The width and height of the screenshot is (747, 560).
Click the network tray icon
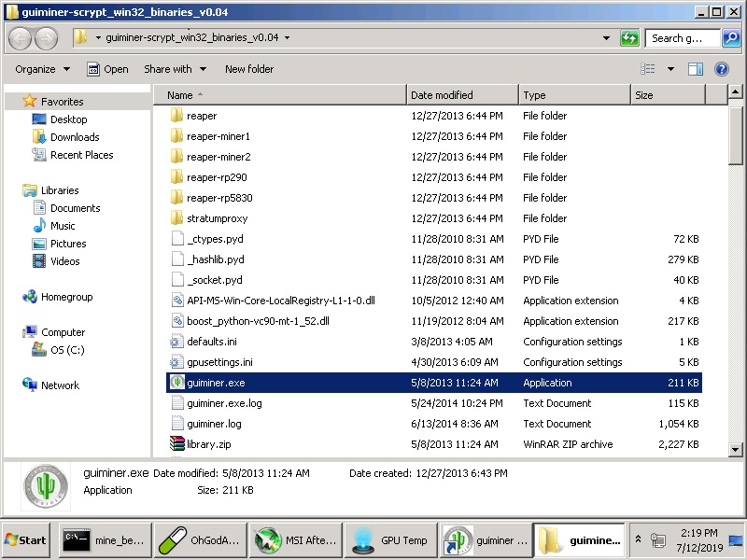tap(658, 540)
